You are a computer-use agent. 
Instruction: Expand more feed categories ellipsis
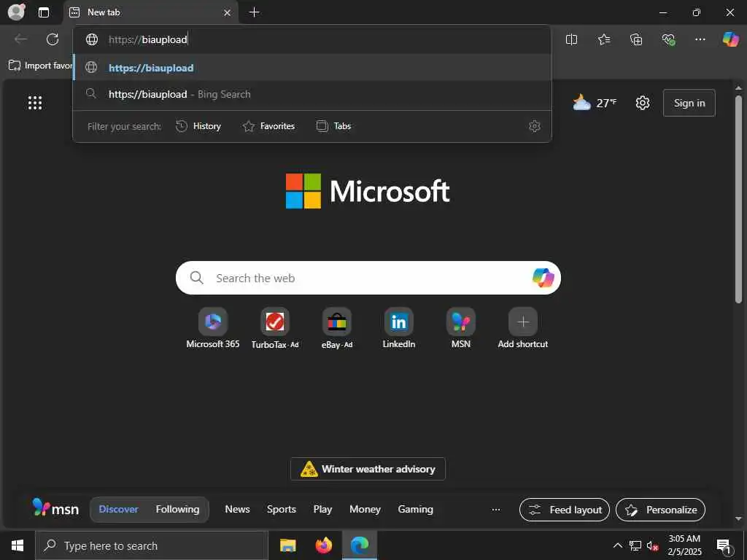pos(496,510)
